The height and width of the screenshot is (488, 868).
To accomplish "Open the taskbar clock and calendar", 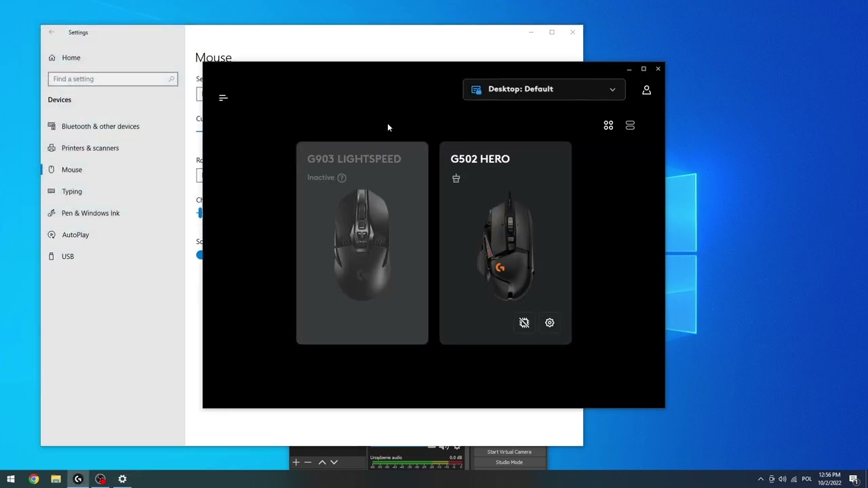I will pos(829,479).
